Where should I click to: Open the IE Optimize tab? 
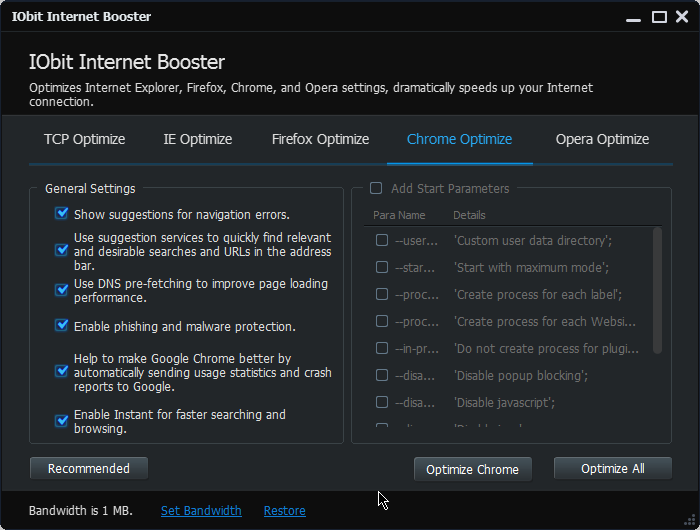click(x=198, y=139)
